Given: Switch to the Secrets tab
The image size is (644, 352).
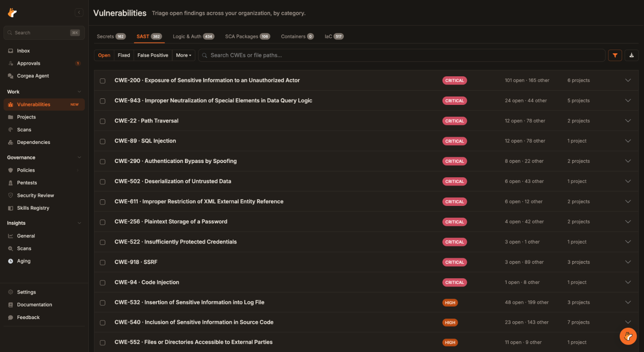Looking at the screenshot, I should 111,36.
